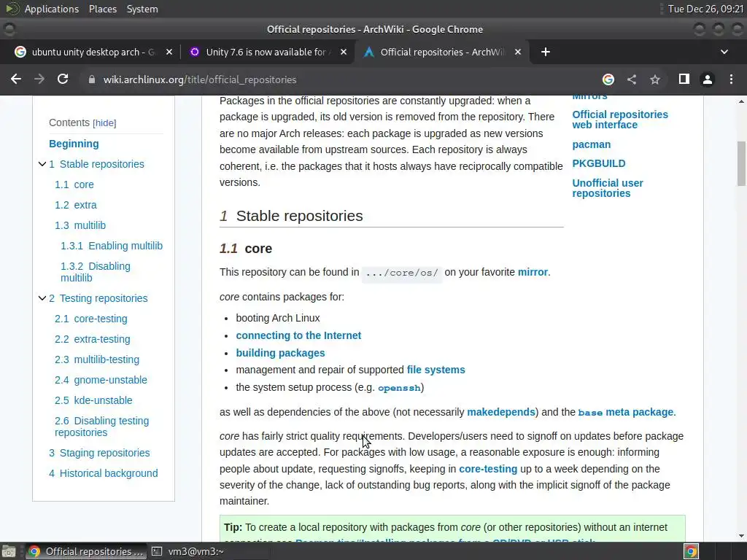Screen dimensions: 747x560
Task: Follow the mirror link in core section
Action: pyautogui.click(x=533, y=272)
